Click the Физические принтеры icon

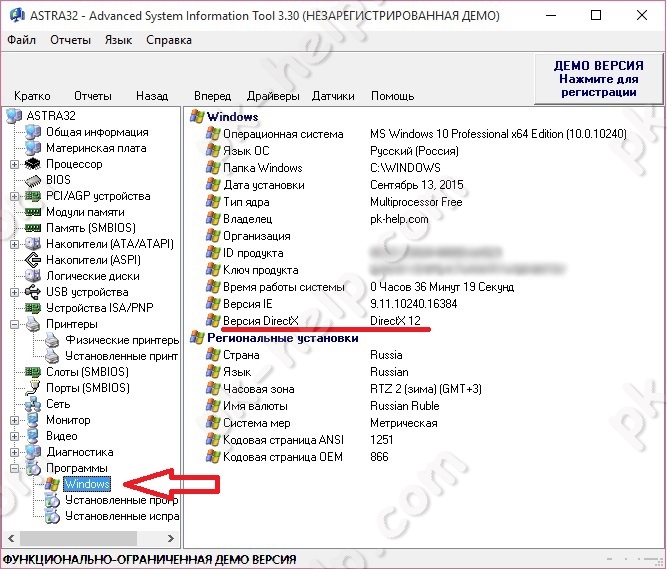click(x=52, y=340)
